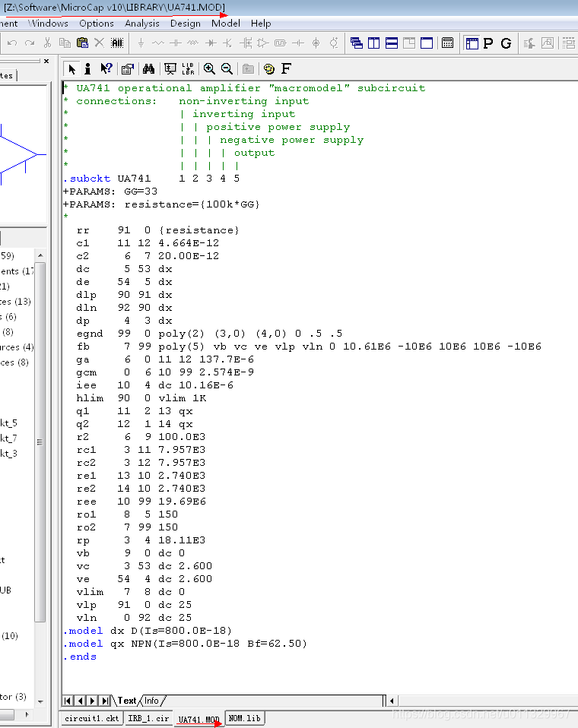Viewport: 578px width, 728px height.
Task: Zoom out with magnifier minus icon
Action: pos(227,69)
